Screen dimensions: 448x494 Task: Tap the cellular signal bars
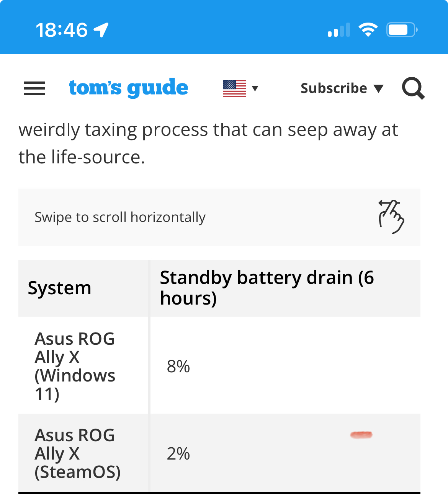point(339,30)
